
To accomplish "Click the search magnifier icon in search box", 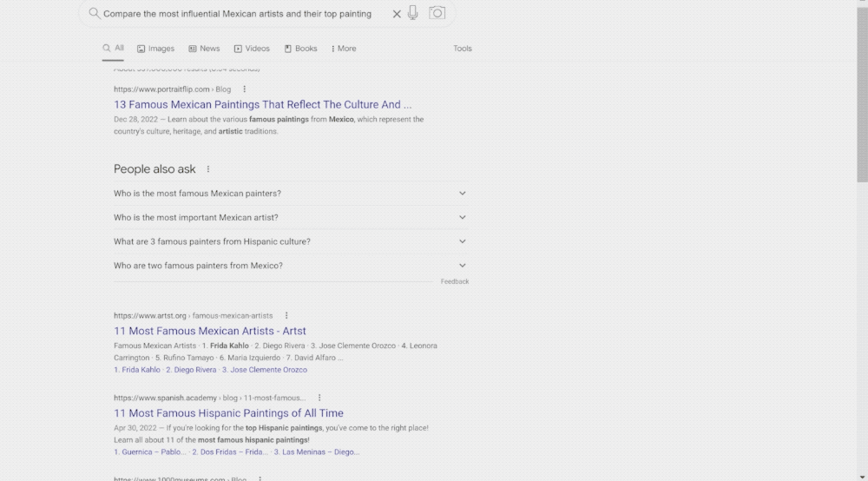I will [94, 13].
